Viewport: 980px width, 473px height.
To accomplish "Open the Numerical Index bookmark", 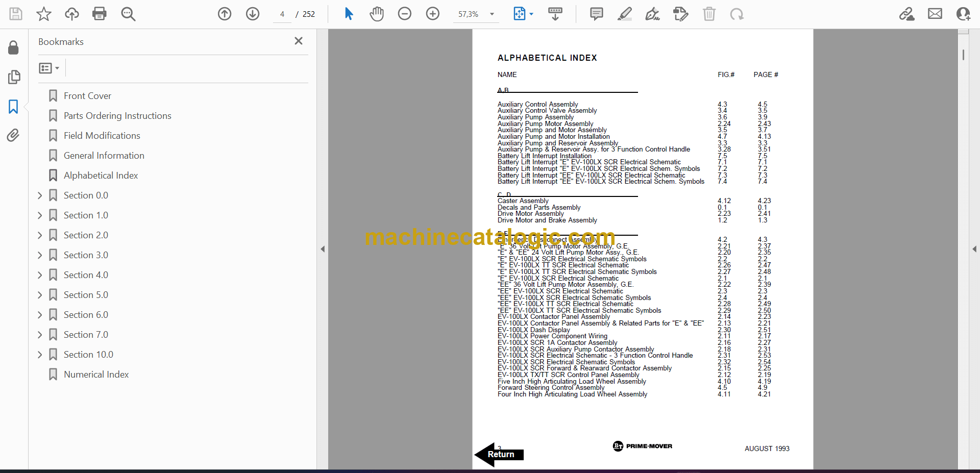I will [x=96, y=375].
